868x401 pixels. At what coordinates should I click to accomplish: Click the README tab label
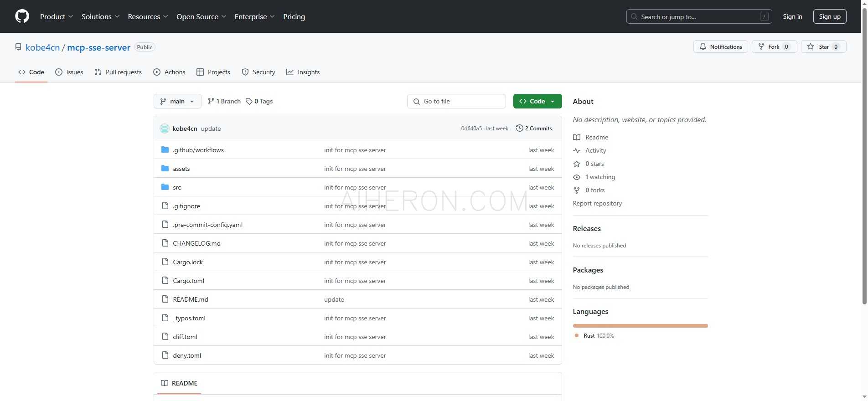(x=185, y=383)
